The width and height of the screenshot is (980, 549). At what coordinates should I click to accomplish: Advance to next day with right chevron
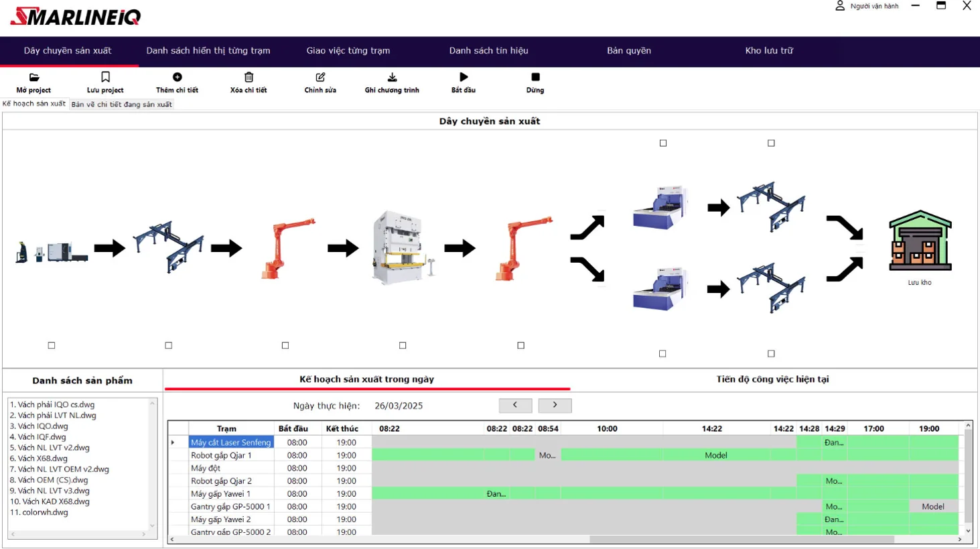click(555, 405)
